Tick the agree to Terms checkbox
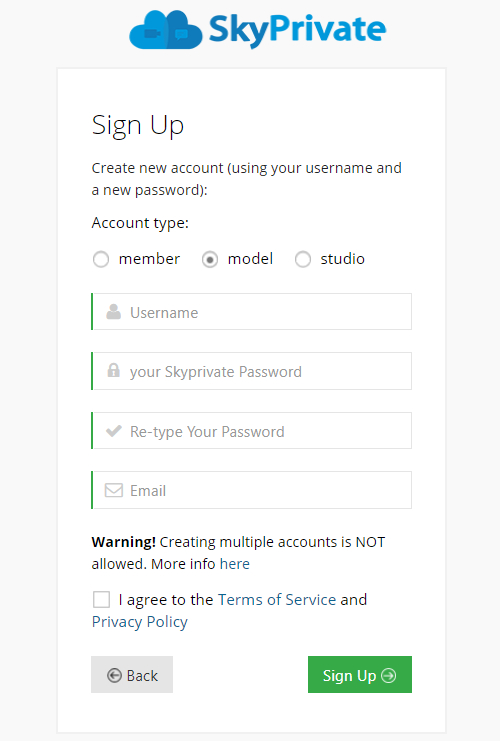 pyautogui.click(x=101, y=599)
